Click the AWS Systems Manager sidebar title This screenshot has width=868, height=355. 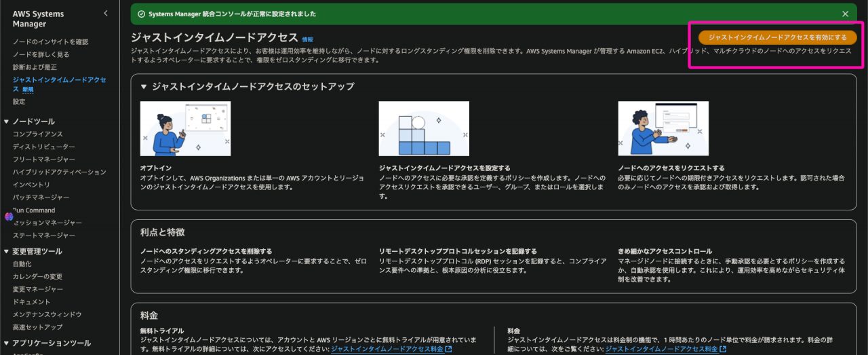[38, 19]
